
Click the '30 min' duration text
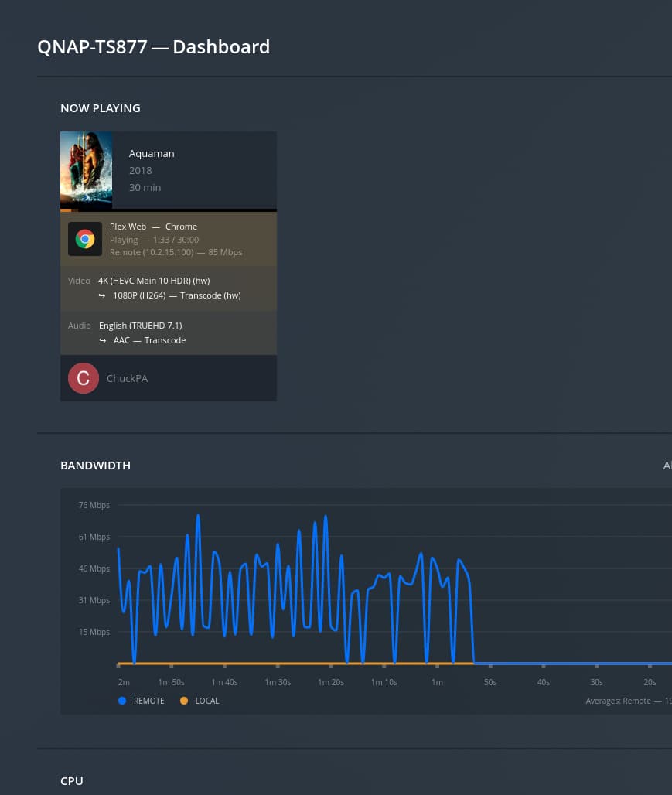pos(145,188)
